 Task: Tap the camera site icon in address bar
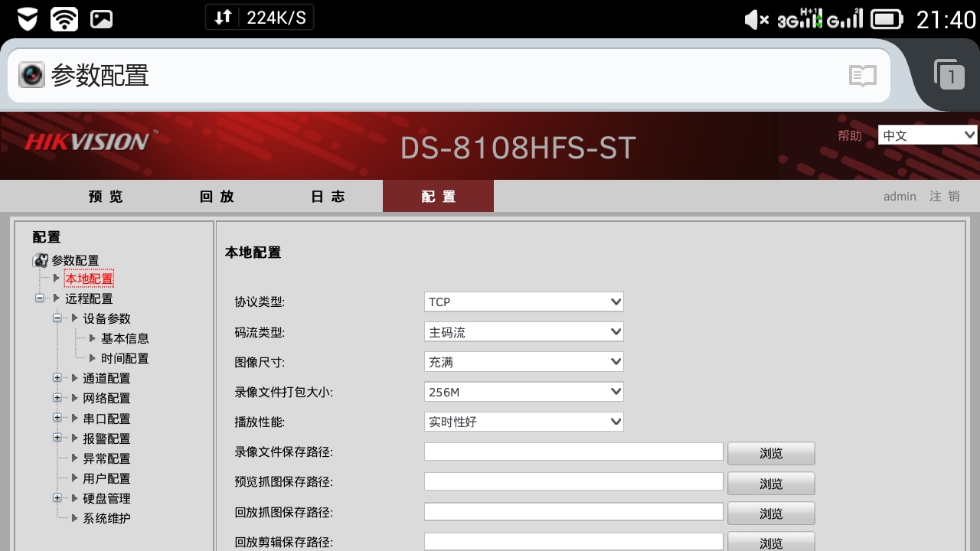point(31,75)
